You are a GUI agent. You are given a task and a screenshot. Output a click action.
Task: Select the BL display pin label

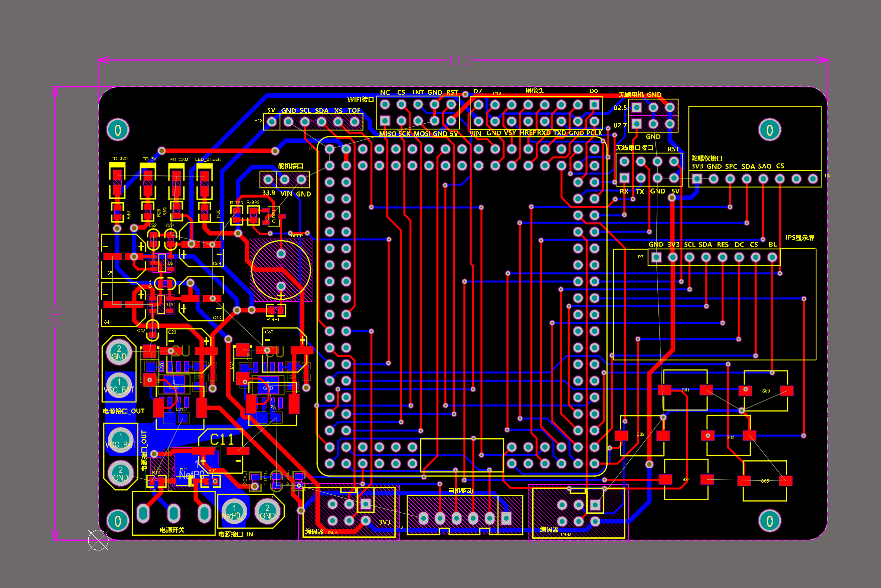[773, 245]
